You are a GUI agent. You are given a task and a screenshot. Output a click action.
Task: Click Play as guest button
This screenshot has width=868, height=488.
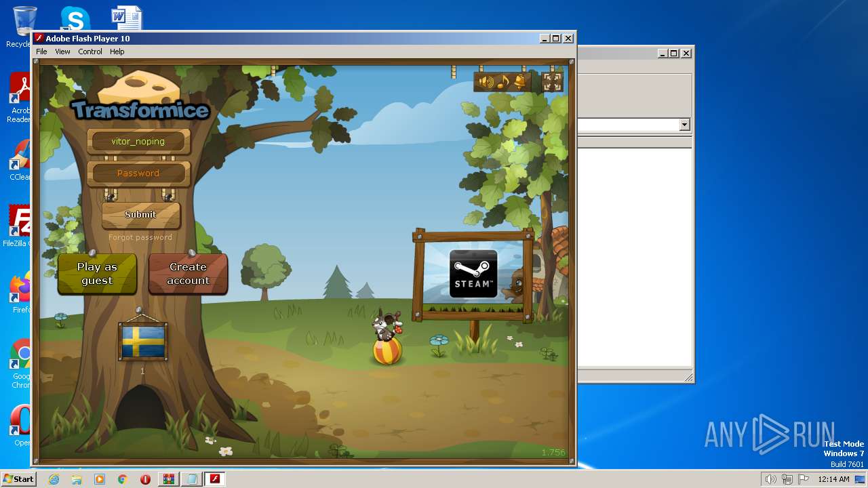[x=97, y=274]
